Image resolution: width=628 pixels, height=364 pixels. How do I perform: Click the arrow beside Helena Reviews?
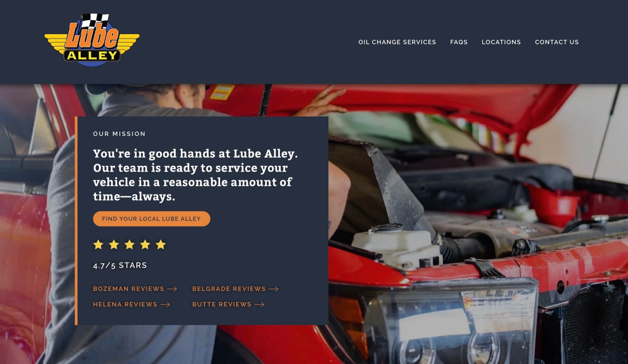pyautogui.click(x=165, y=305)
